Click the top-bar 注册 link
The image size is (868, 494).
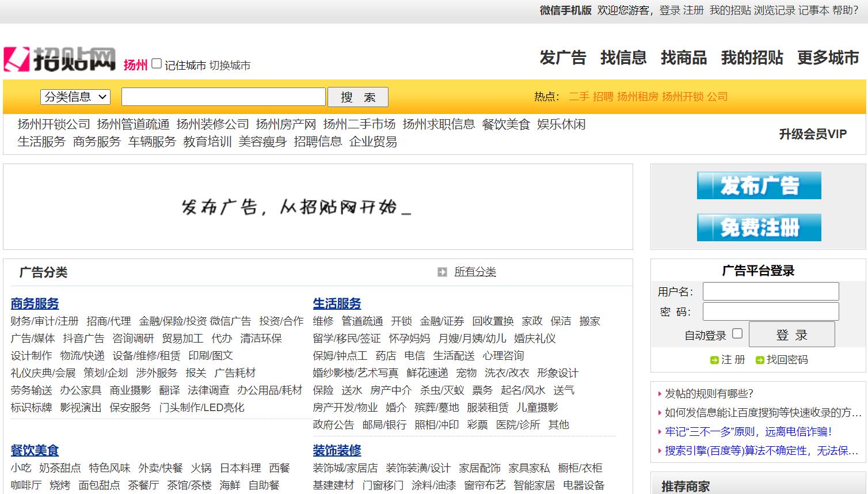coord(694,10)
